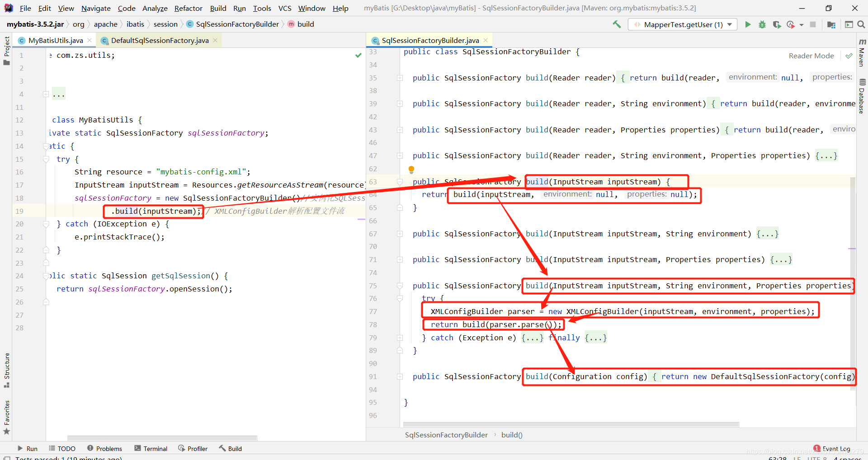
Task: Open the TODO tool window
Action: tap(62, 448)
